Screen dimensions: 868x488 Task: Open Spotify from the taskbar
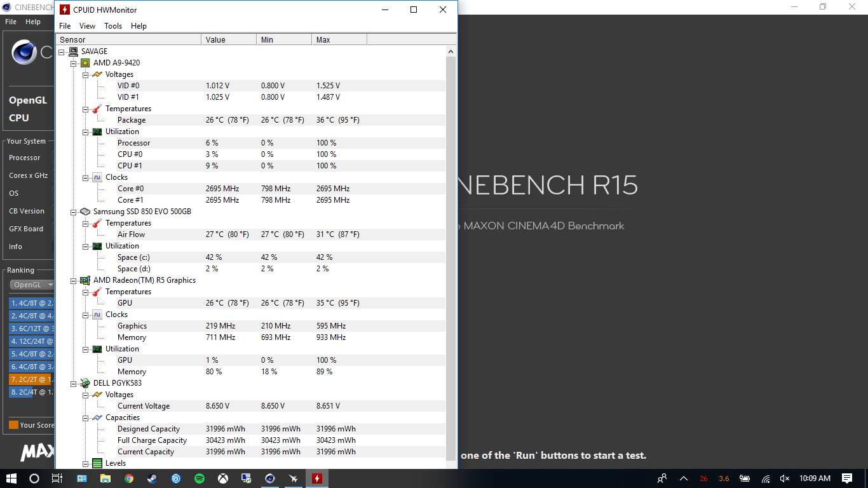pyautogui.click(x=200, y=478)
